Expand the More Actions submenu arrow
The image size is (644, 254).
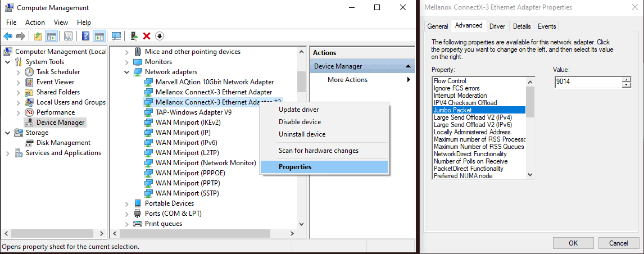coord(409,80)
